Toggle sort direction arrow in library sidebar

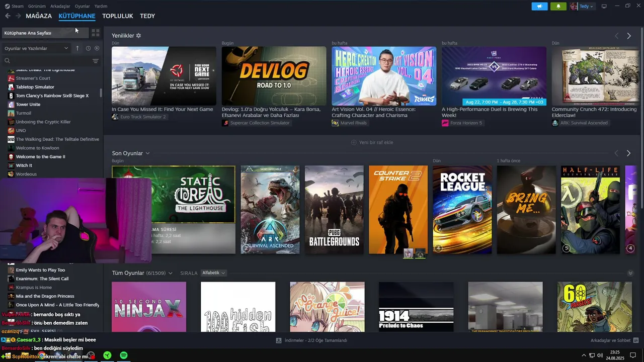click(x=77, y=48)
